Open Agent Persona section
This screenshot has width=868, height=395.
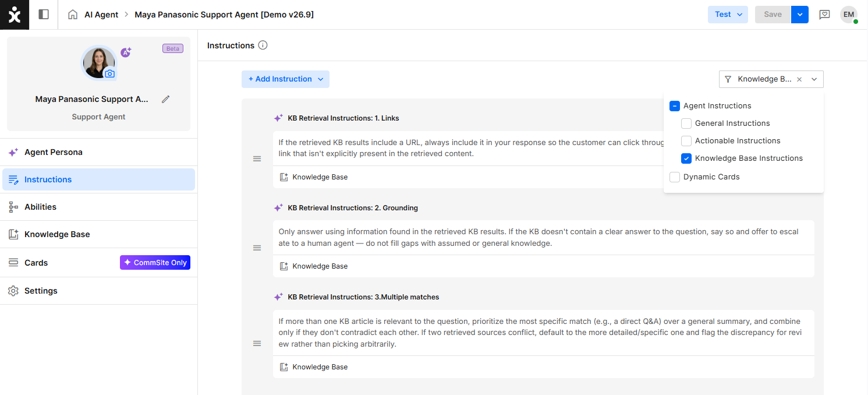[x=99, y=152]
